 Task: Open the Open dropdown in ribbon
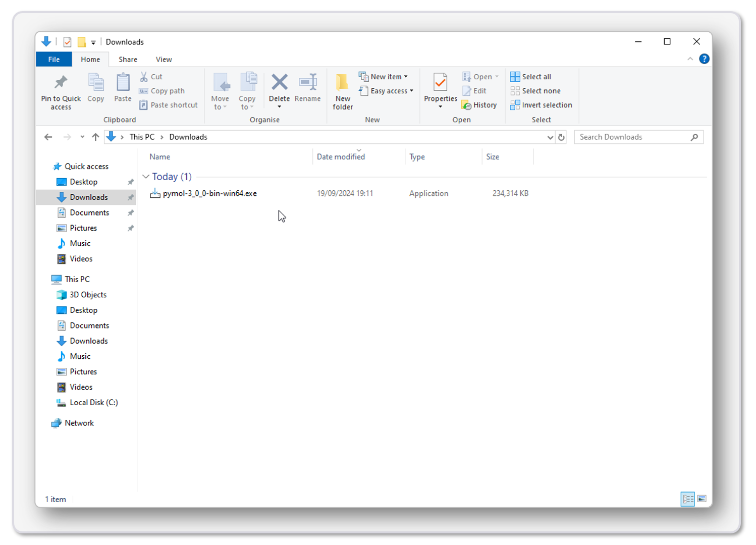click(x=497, y=77)
